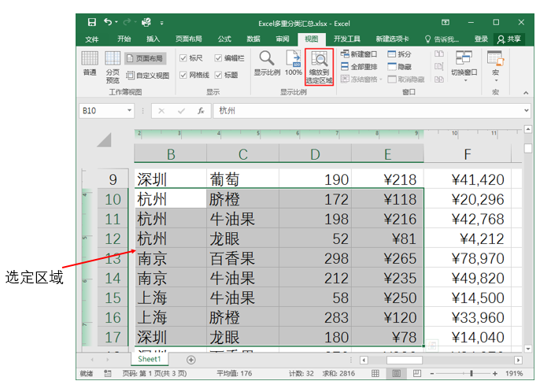The height and width of the screenshot is (392, 551).
Task: Click cell containing 百香果 in row 13
Action: 242,258
